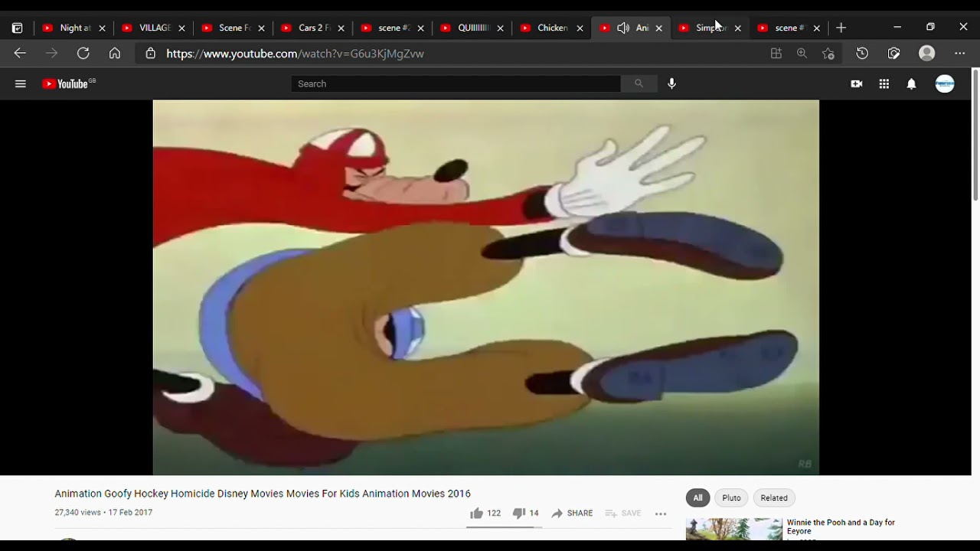Dislike the video with thumbs down

coord(525,514)
